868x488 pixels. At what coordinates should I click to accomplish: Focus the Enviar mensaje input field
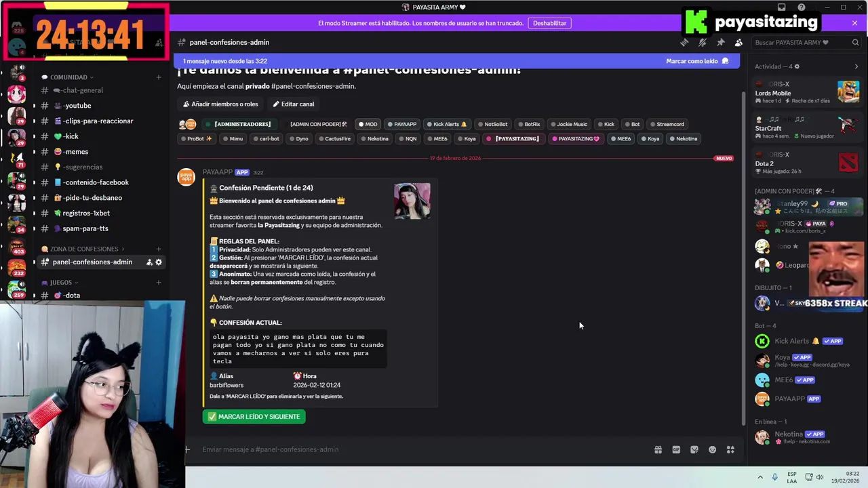(x=420, y=449)
